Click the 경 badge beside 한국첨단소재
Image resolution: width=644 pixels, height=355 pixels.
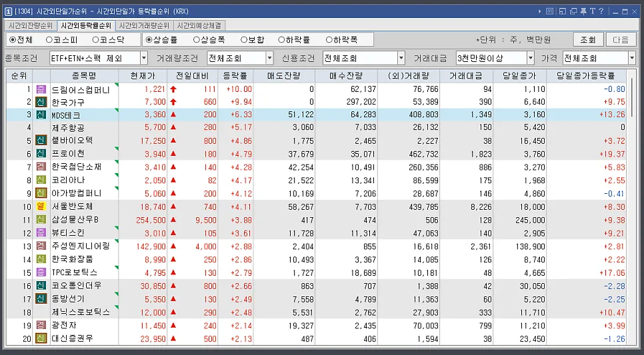pos(41,167)
